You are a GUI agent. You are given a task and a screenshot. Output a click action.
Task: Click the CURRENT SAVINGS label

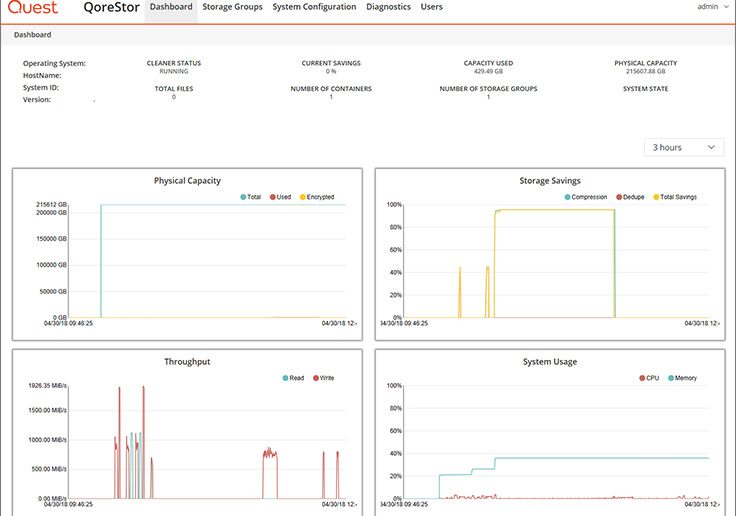331,63
